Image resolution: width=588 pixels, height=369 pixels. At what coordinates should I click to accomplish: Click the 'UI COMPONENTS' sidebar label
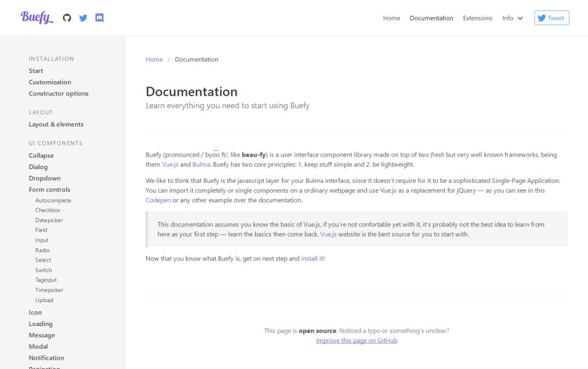click(x=56, y=143)
